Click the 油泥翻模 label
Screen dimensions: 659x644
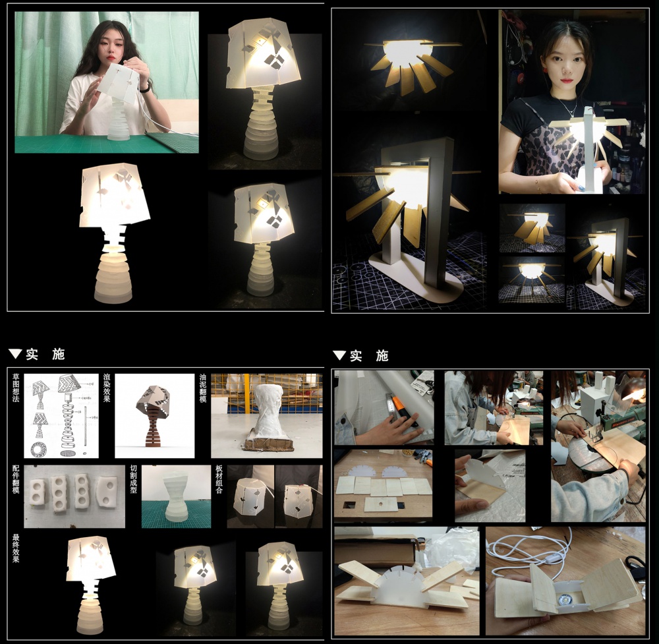(202, 391)
